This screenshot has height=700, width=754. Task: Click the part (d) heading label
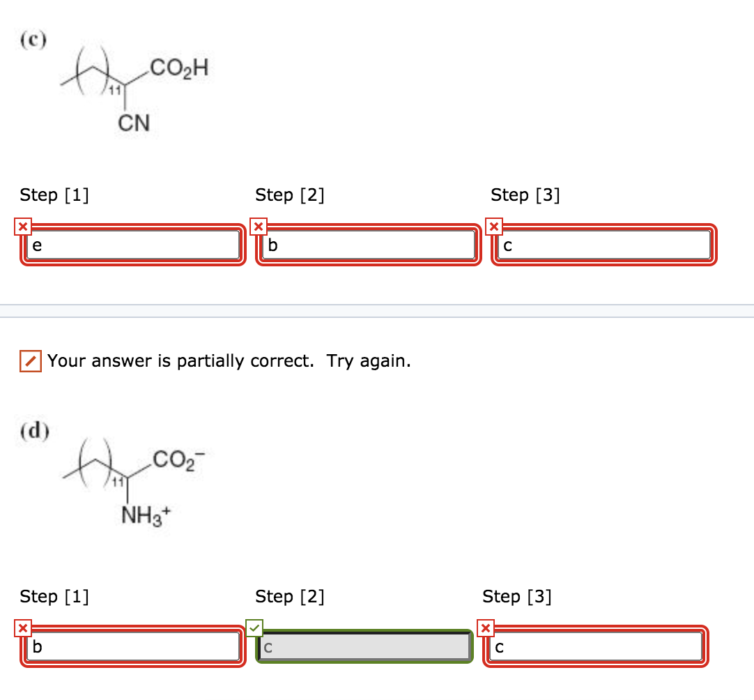coord(33,430)
